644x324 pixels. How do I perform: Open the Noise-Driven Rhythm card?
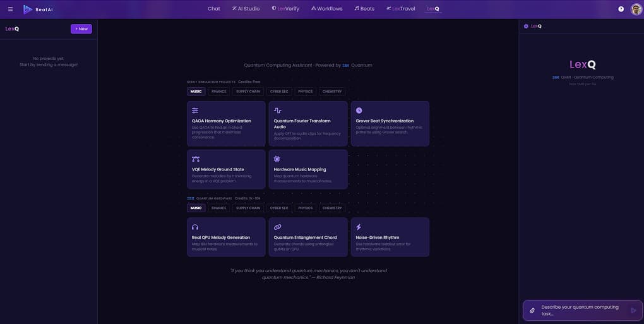[x=390, y=237]
